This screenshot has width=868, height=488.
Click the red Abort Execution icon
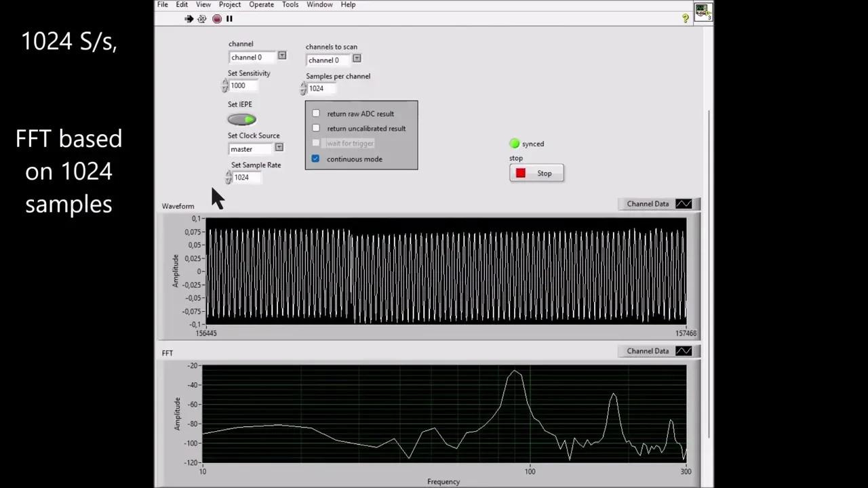pos(217,18)
